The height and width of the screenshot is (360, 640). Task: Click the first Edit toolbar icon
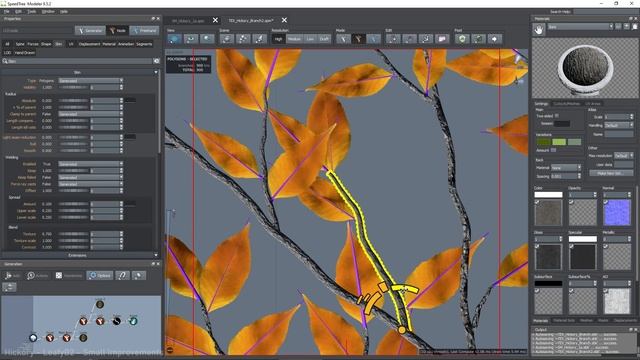tap(393, 39)
